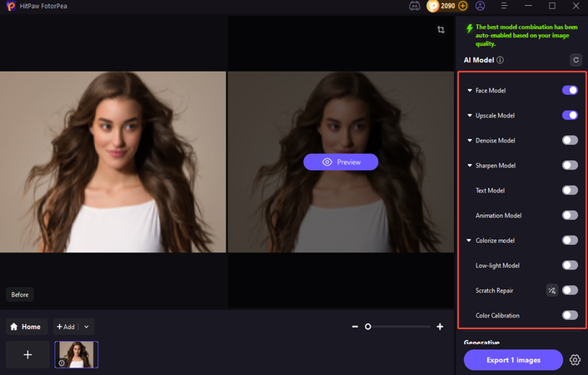
Task: Open export settings gear icon
Action: point(575,360)
